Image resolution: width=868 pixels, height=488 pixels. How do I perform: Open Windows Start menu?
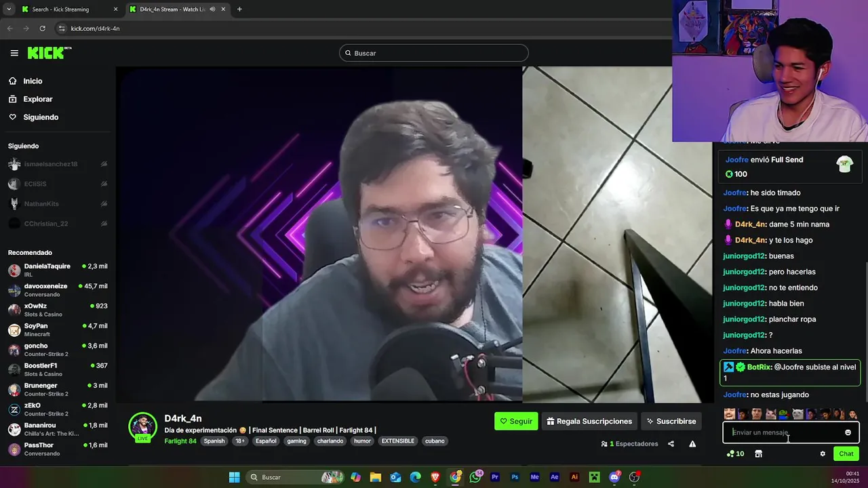(x=234, y=477)
